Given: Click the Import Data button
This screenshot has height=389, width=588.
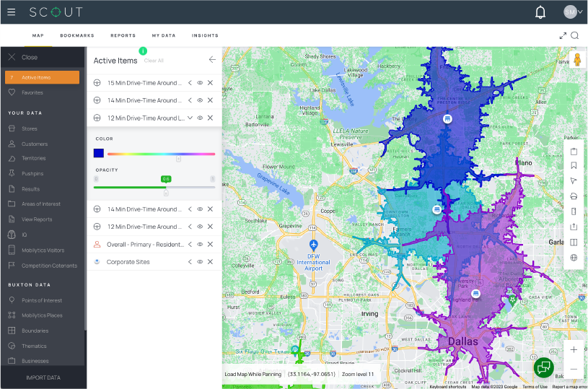Looking at the screenshot, I should [43, 377].
